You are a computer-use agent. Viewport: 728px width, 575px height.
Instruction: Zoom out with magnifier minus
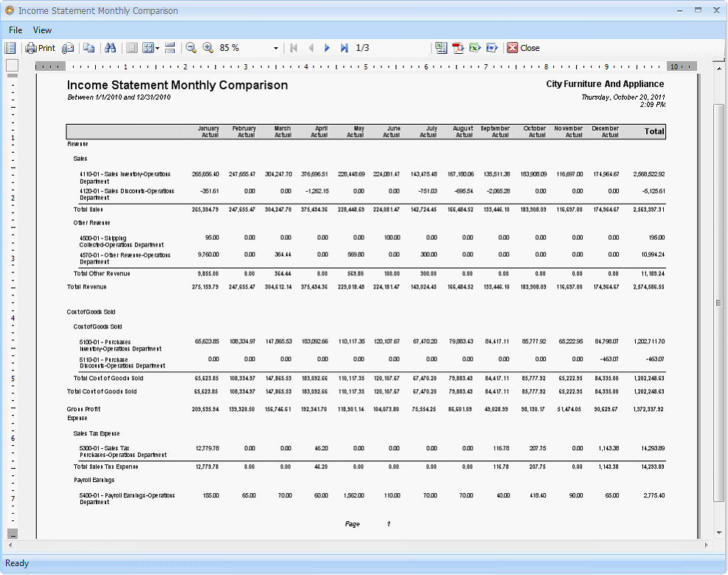click(191, 48)
